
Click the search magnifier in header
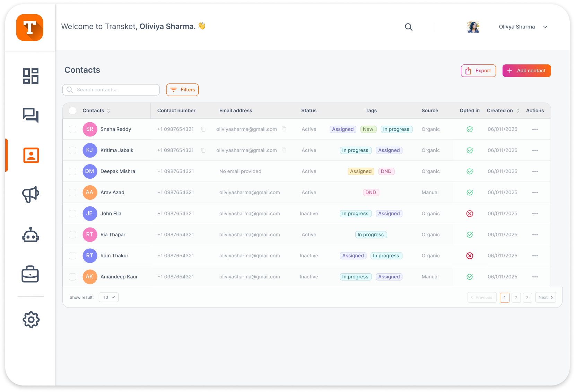tap(409, 27)
